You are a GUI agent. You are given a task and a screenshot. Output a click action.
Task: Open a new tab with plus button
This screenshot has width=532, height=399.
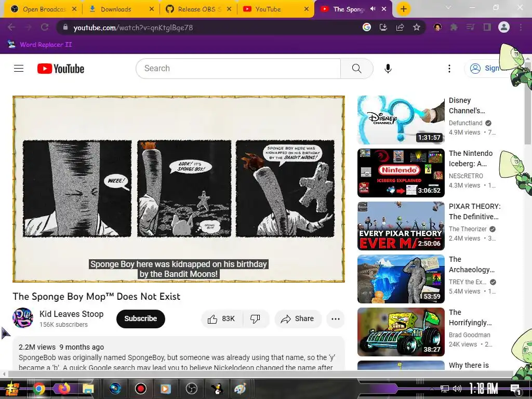[x=403, y=9]
